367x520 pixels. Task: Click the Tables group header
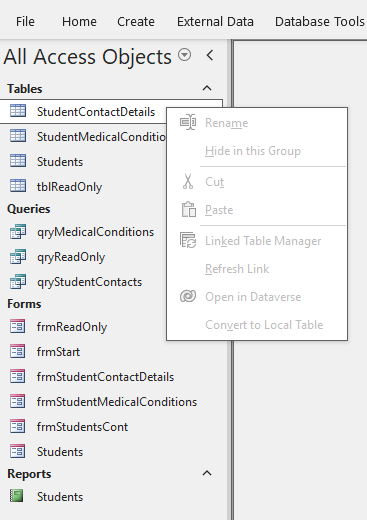[25, 89]
